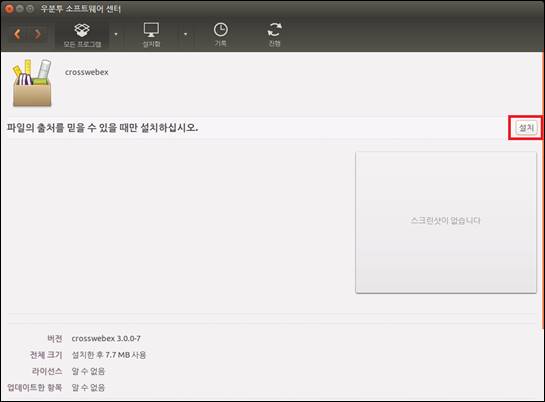Click the 라이선스 label

point(47,371)
